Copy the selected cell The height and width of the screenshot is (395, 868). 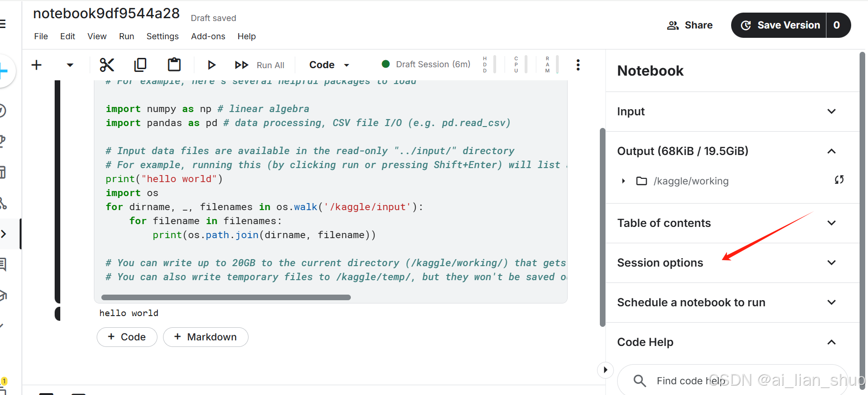(140, 65)
